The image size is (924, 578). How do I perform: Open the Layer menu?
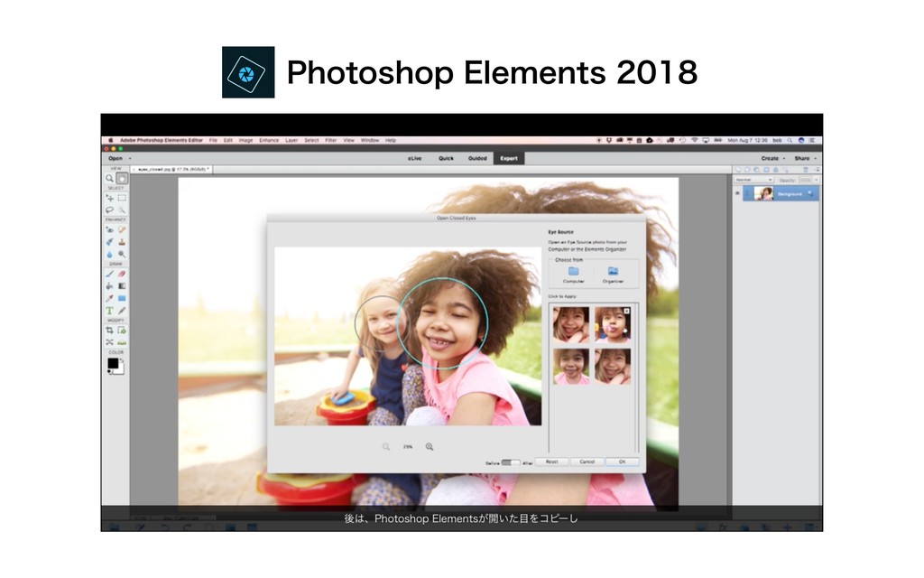(291, 140)
